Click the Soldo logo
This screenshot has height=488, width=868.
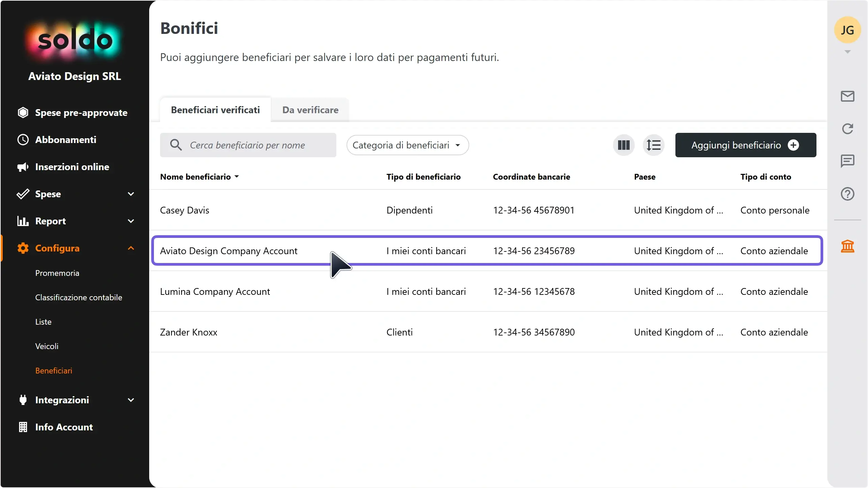pos(75,41)
